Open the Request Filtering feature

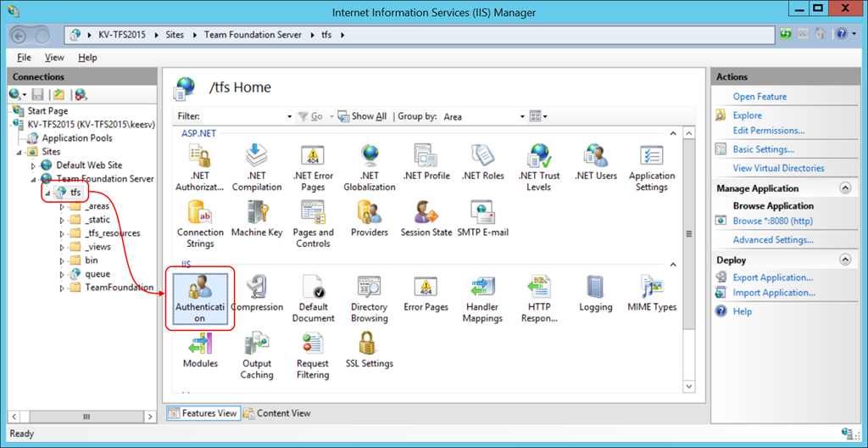313,355
